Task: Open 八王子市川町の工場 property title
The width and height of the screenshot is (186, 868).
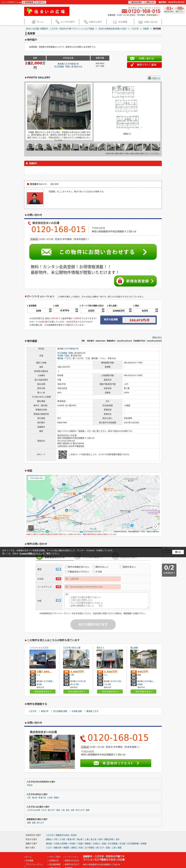Action: [72, 648]
